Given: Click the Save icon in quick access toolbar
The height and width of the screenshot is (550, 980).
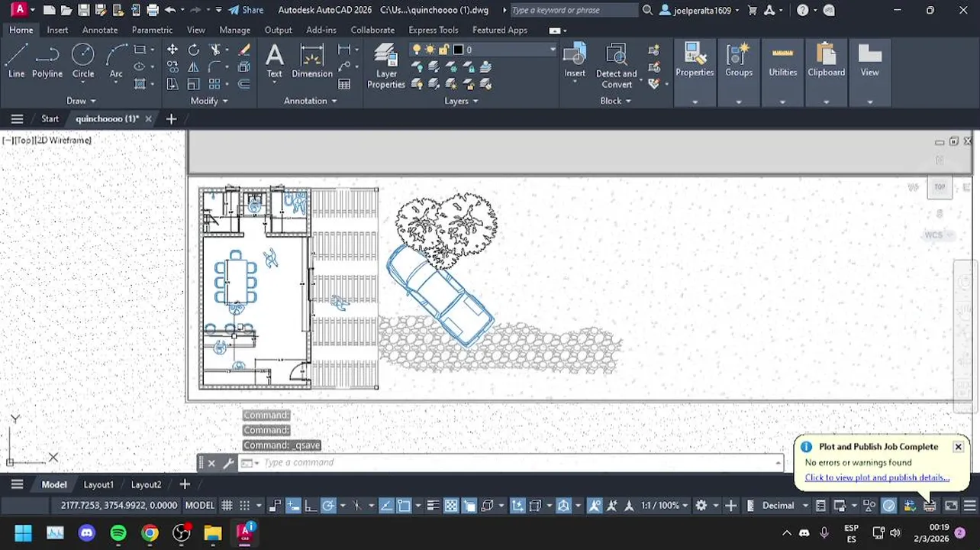Looking at the screenshot, I should pos(83,10).
